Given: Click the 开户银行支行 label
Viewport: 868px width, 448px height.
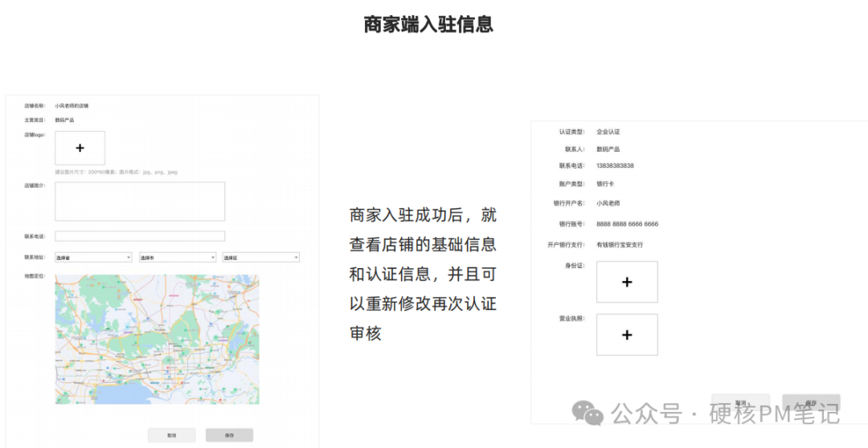Looking at the screenshot, I should [566, 244].
